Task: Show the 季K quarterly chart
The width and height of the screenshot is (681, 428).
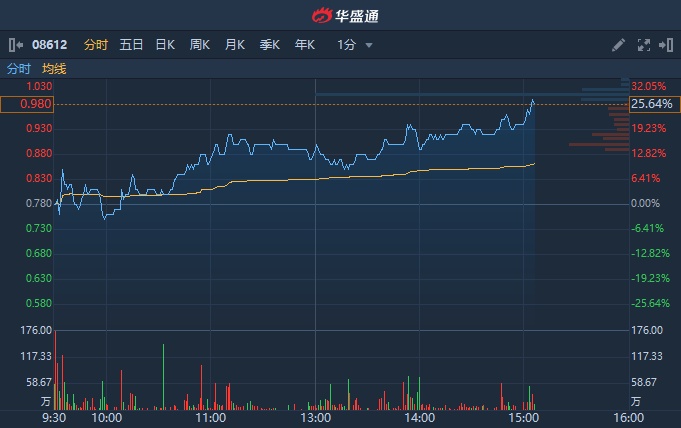Action: [x=270, y=44]
